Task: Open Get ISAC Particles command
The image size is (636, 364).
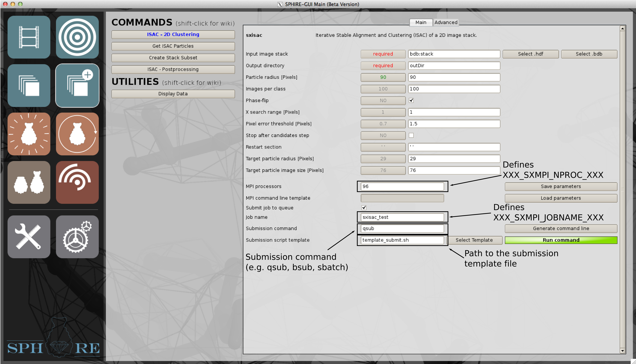Action: (173, 46)
